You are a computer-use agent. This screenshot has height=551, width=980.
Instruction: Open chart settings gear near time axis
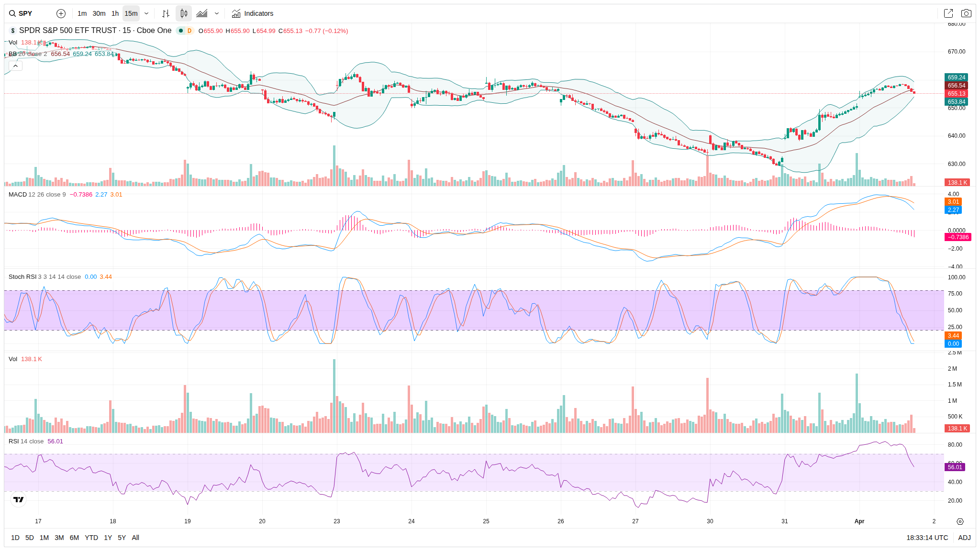pos(960,521)
